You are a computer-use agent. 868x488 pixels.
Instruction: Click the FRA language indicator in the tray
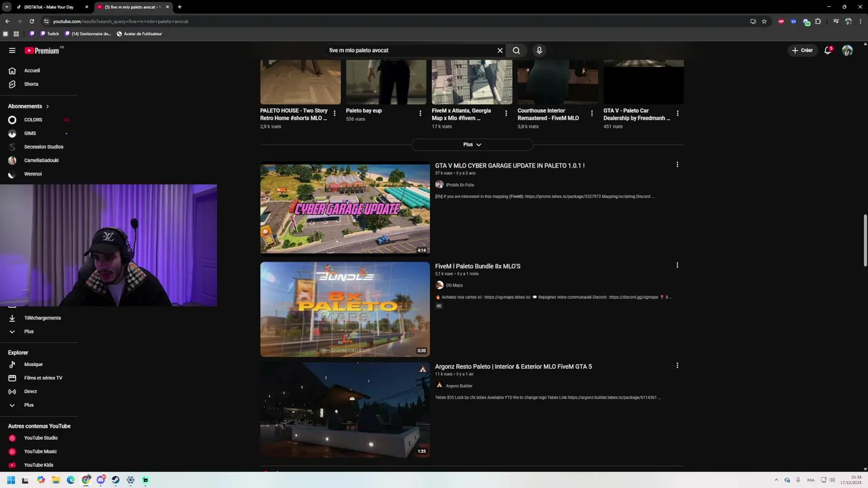(x=811, y=480)
